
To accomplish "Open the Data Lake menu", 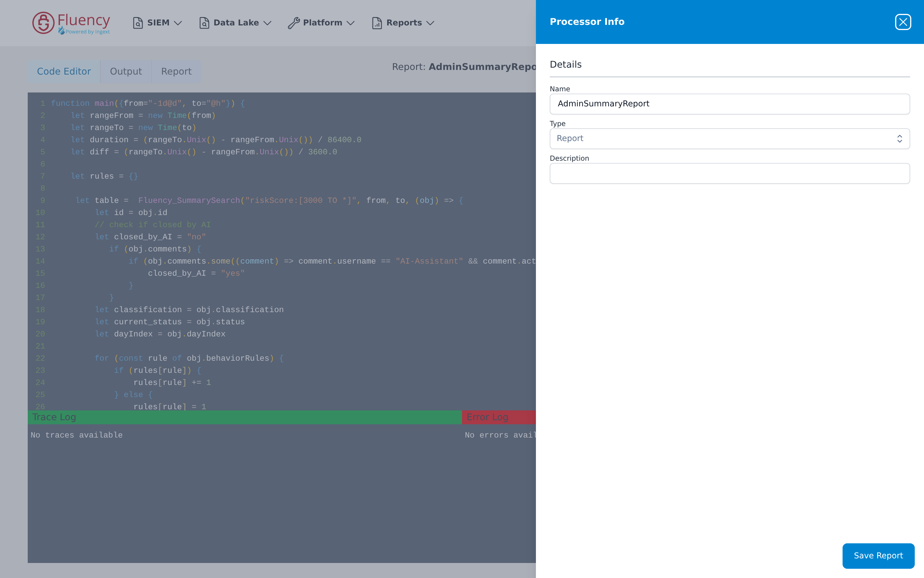I will coord(236,23).
